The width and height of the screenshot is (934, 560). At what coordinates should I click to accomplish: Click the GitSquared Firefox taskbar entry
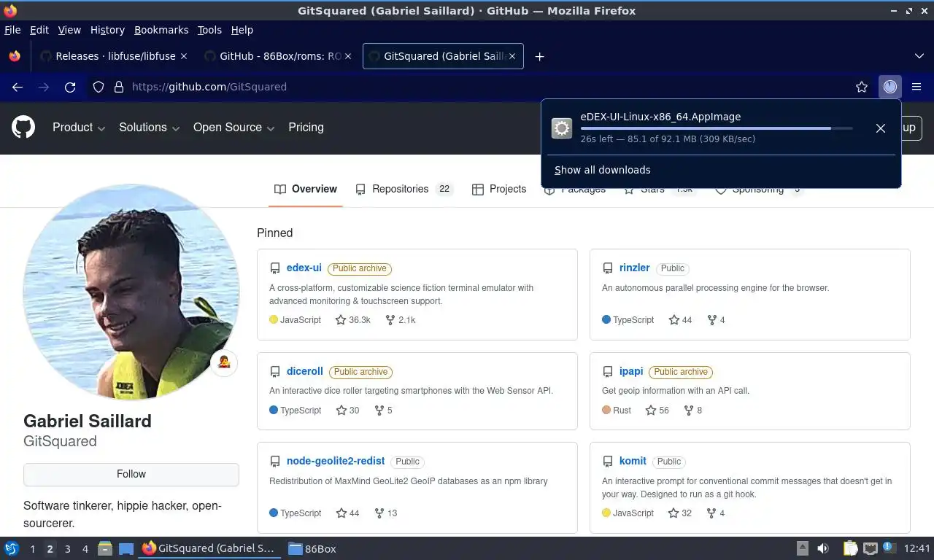209,549
